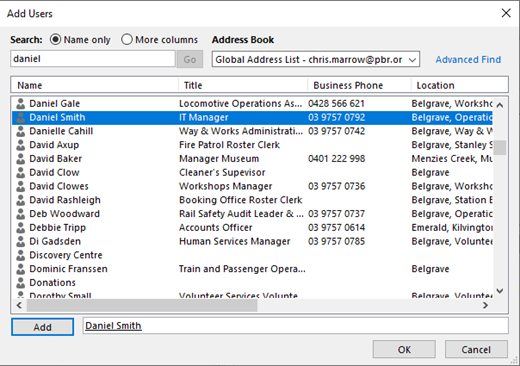Click the contact icon beside Donations
520x366 pixels.
[x=21, y=283]
